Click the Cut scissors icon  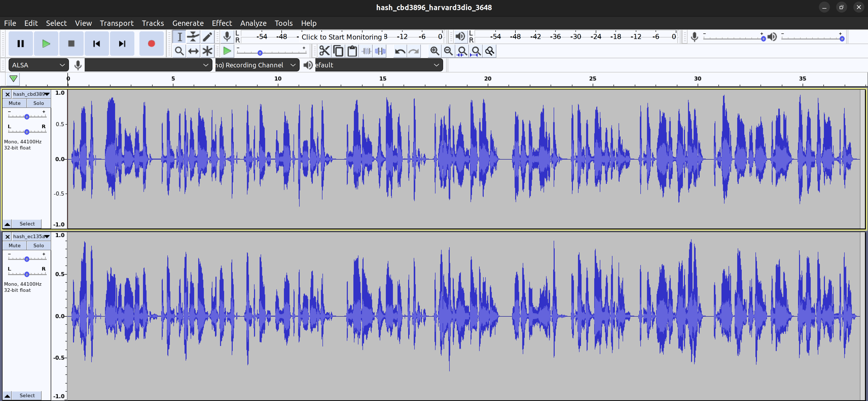[324, 51]
